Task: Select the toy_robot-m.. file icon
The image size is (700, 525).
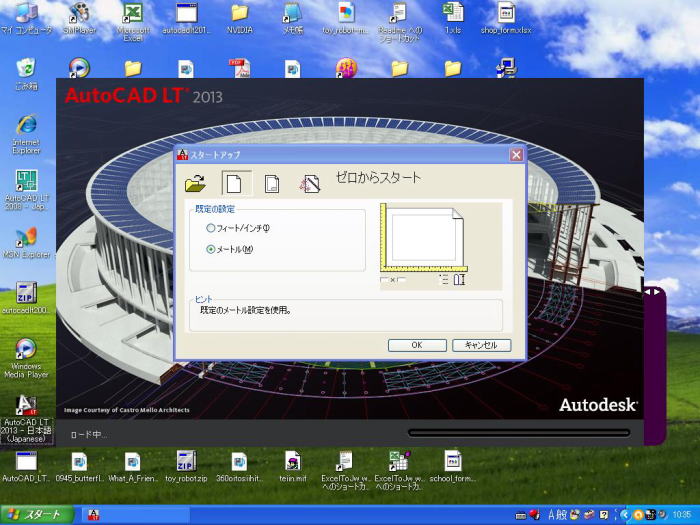Action: [346, 19]
